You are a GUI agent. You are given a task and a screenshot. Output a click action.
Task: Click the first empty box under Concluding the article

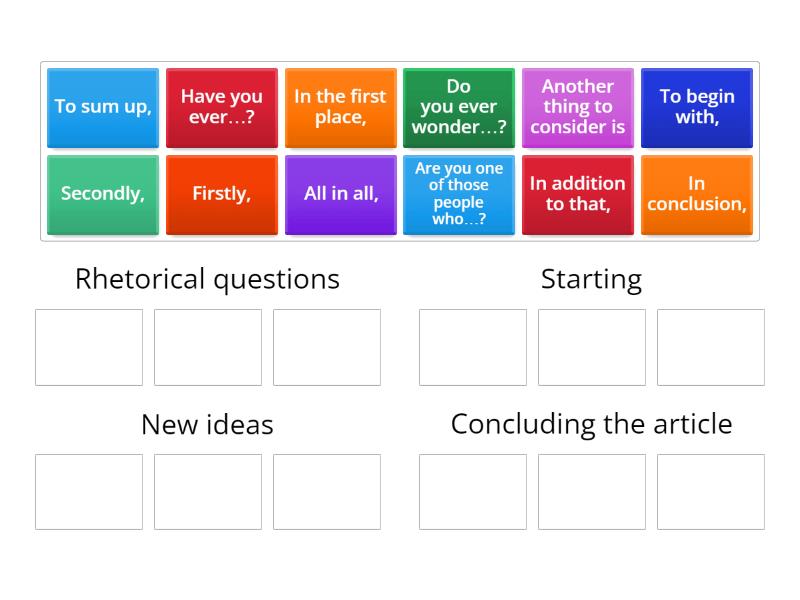click(x=472, y=492)
